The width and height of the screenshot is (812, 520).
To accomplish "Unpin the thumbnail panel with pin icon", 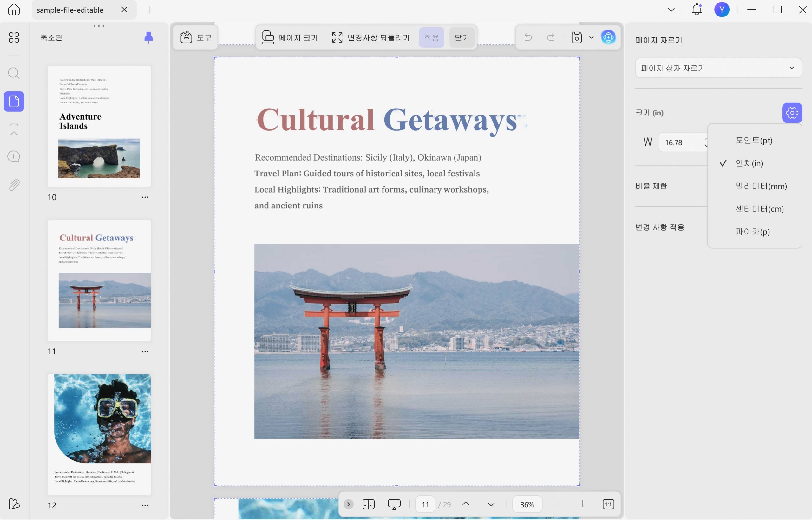I will tap(148, 37).
